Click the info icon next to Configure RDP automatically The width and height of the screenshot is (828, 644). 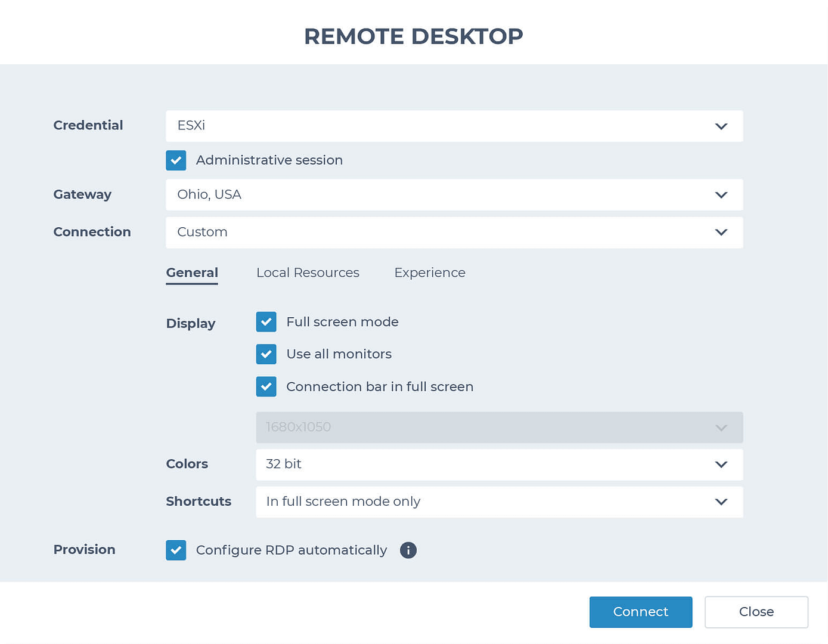pos(408,550)
